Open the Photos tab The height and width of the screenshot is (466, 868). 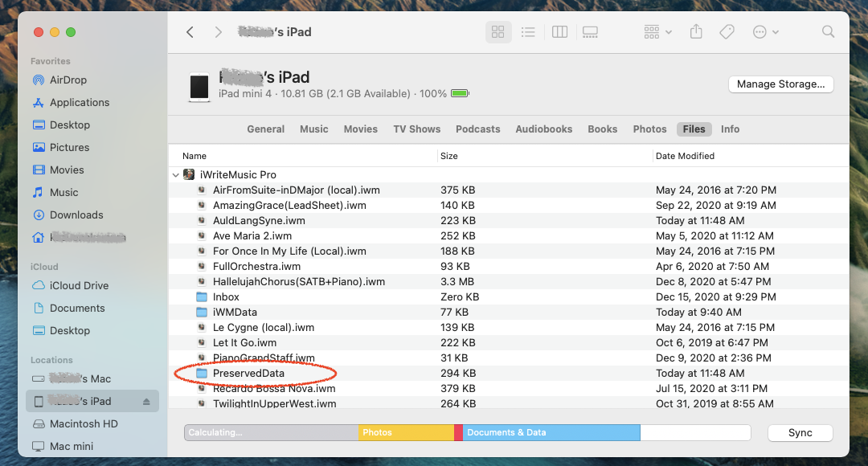click(x=649, y=129)
